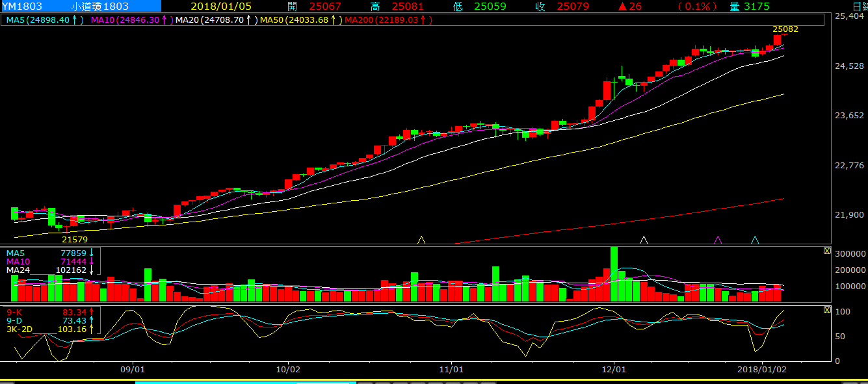Screen dimensions: 868x384
Task: Click the 9-K 83.34 indicator legend entry
Action: pos(50,312)
